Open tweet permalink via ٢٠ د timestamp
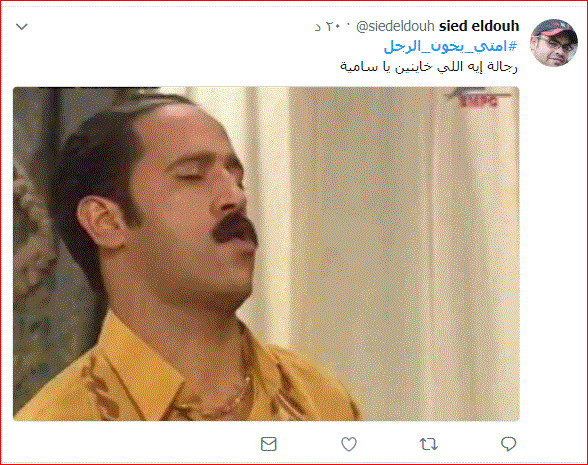The height and width of the screenshot is (465, 588). (x=328, y=27)
